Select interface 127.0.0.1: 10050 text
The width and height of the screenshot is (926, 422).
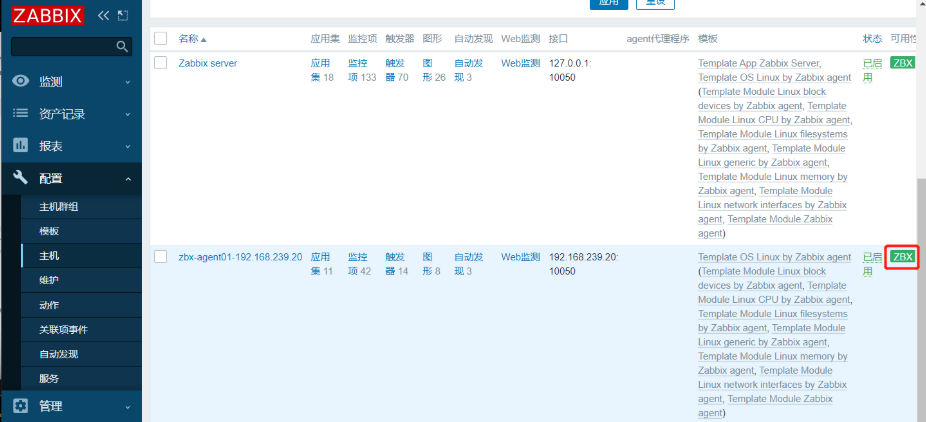[570, 70]
